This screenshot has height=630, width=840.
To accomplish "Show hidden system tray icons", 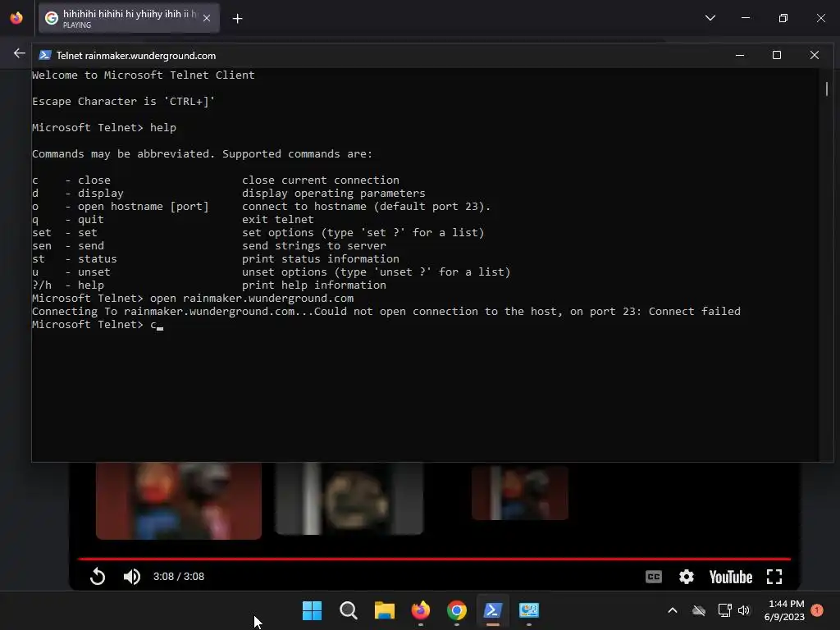I will click(x=673, y=610).
